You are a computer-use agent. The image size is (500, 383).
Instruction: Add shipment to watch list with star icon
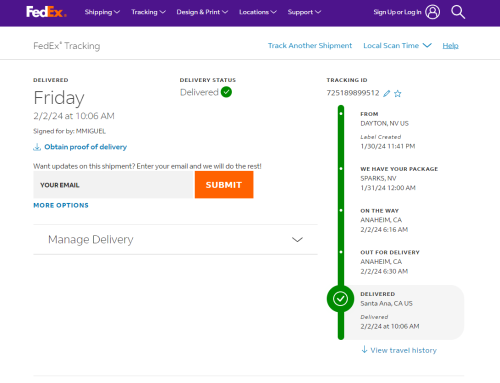(x=398, y=93)
